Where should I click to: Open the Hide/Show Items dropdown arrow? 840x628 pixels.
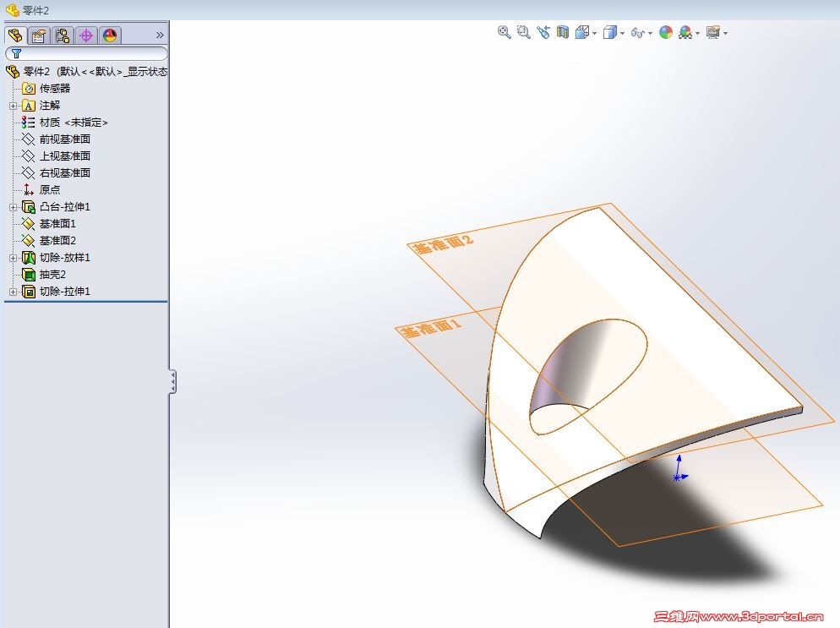pos(651,33)
